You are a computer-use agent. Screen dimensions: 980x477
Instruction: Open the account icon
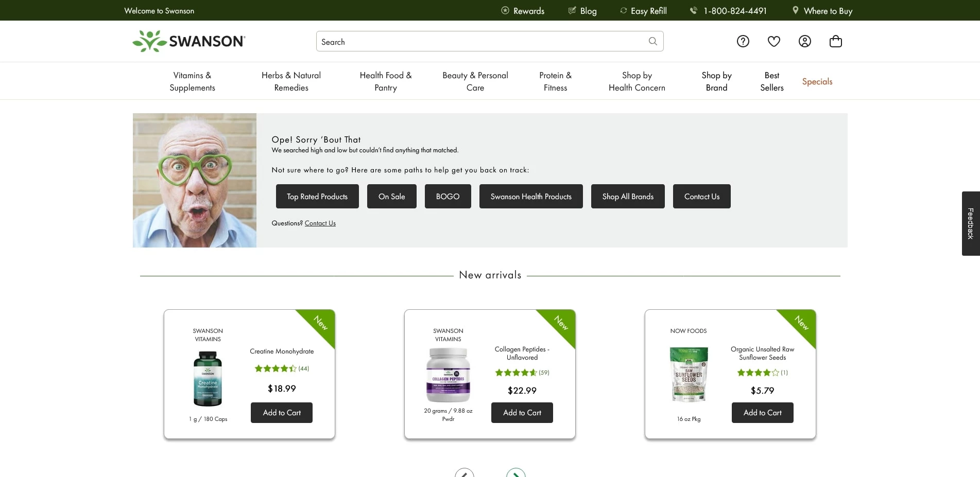click(804, 41)
